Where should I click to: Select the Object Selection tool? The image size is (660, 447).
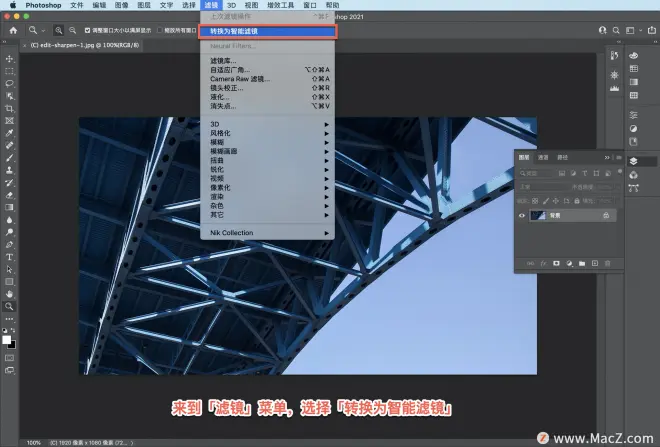coord(9,96)
